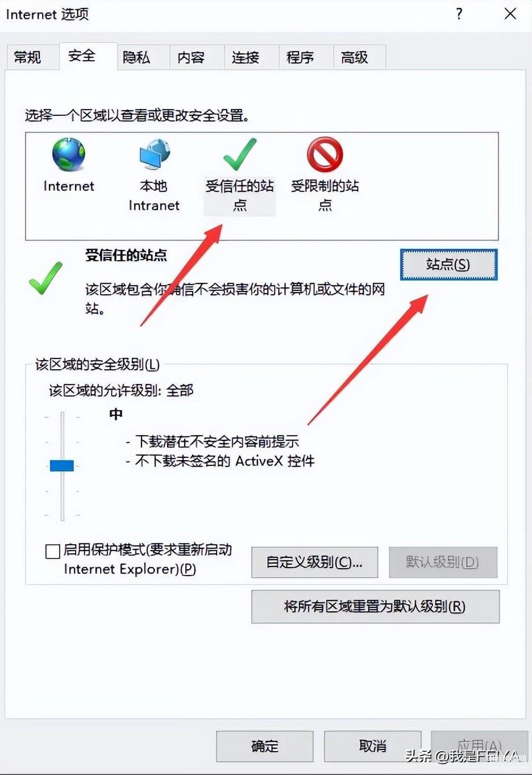Switch to the 隐私 tab
The image size is (532, 775).
(136, 57)
